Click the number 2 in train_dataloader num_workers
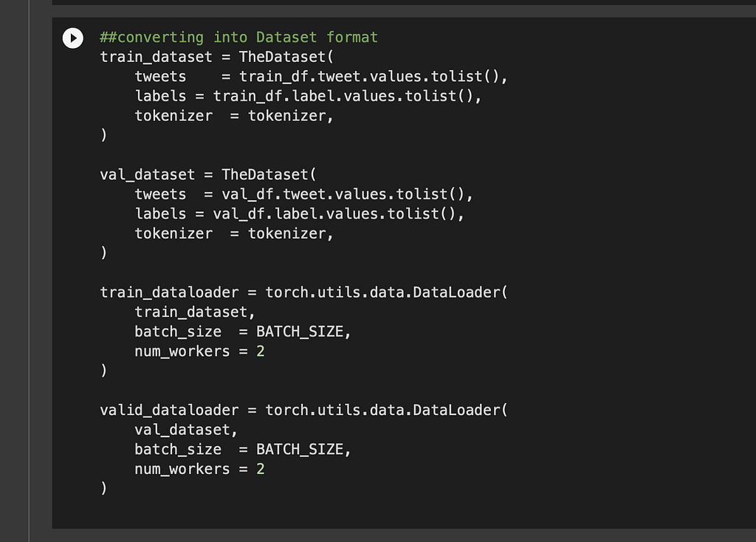This screenshot has width=756, height=542. click(x=261, y=351)
